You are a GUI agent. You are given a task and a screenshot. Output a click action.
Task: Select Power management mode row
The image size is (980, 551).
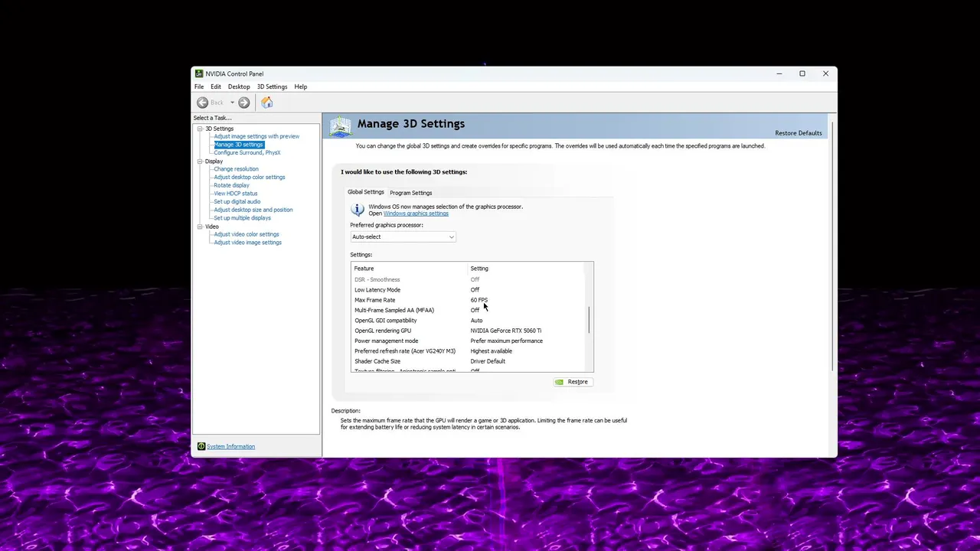[469, 341]
